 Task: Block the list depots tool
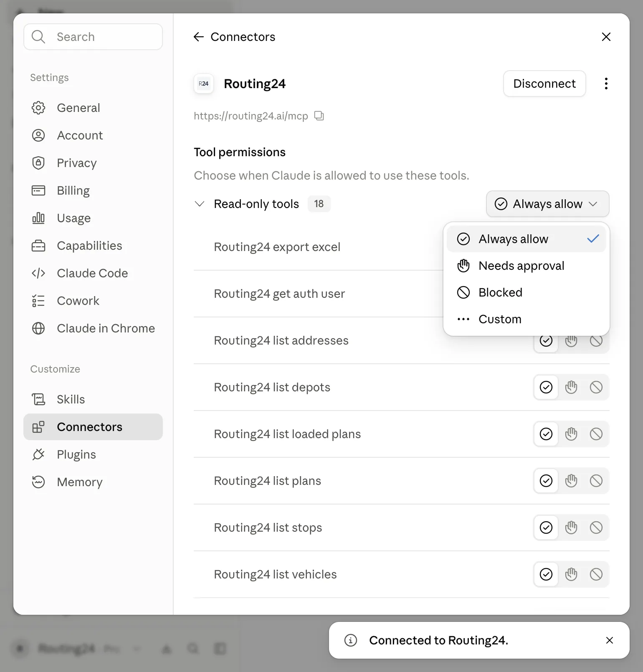click(596, 387)
